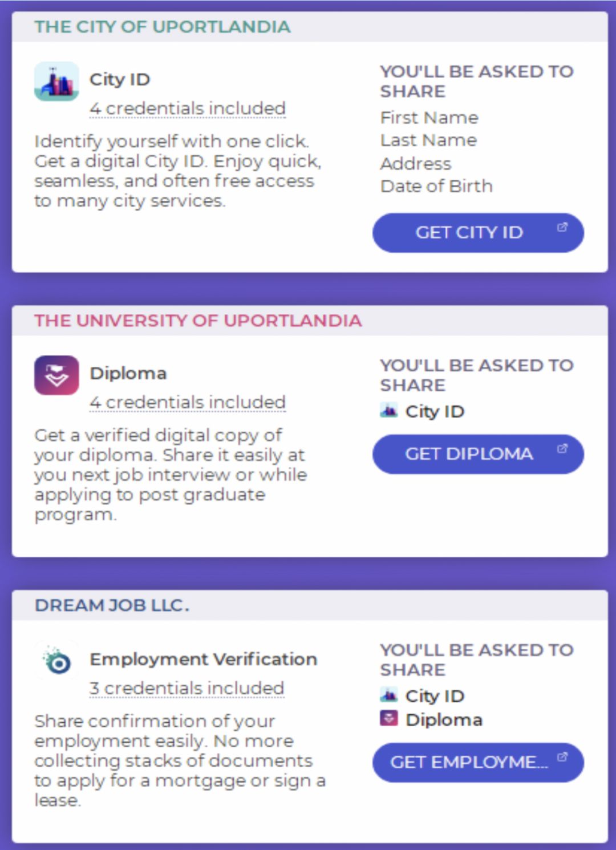Expand City ID's 4 credentials included
The image size is (616, 850).
(x=188, y=108)
